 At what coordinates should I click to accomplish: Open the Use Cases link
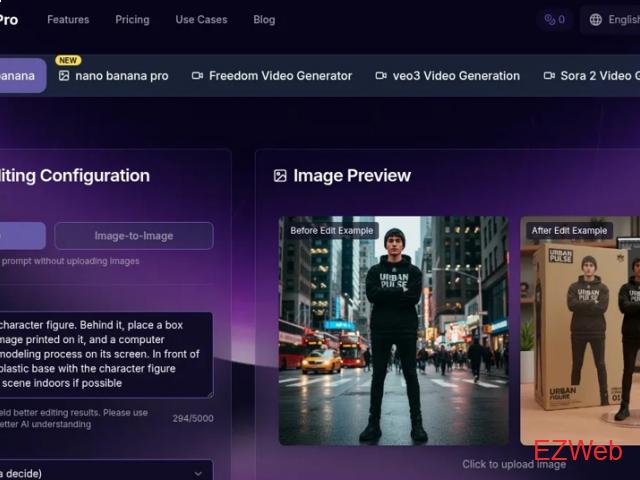pos(201,19)
